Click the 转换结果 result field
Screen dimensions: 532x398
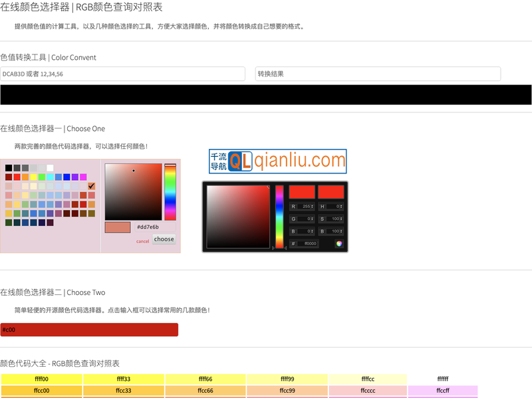click(x=378, y=74)
